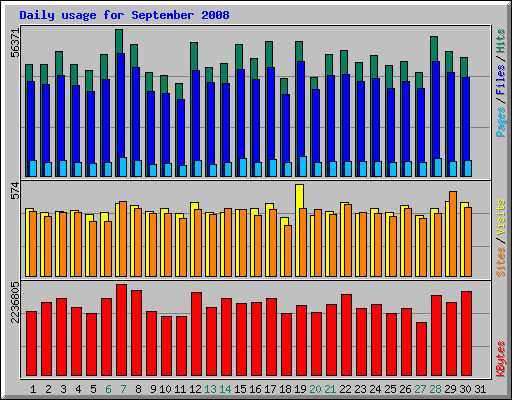Image resolution: width=512 pixels, height=400 pixels.
Task: Click day 26 on the date axis
Action: (405, 389)
